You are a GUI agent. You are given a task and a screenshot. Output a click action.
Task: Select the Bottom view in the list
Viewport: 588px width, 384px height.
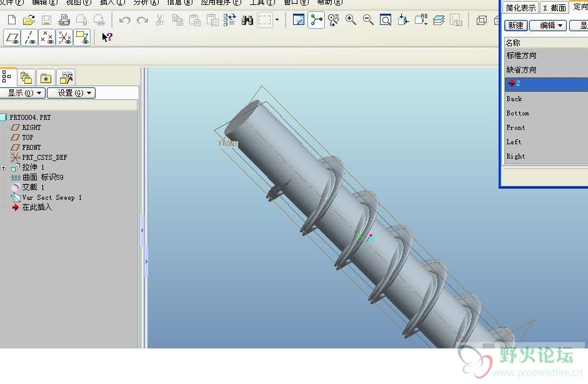517,113
